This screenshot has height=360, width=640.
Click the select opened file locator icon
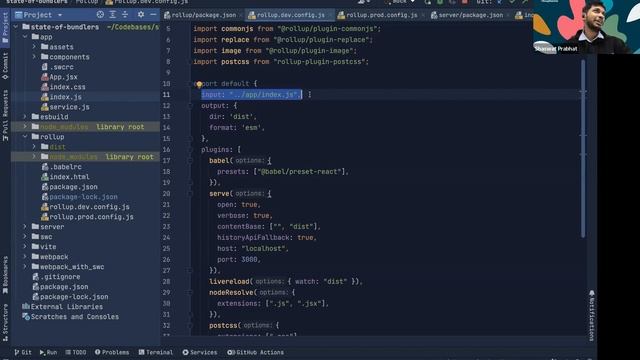coord(100,15)
